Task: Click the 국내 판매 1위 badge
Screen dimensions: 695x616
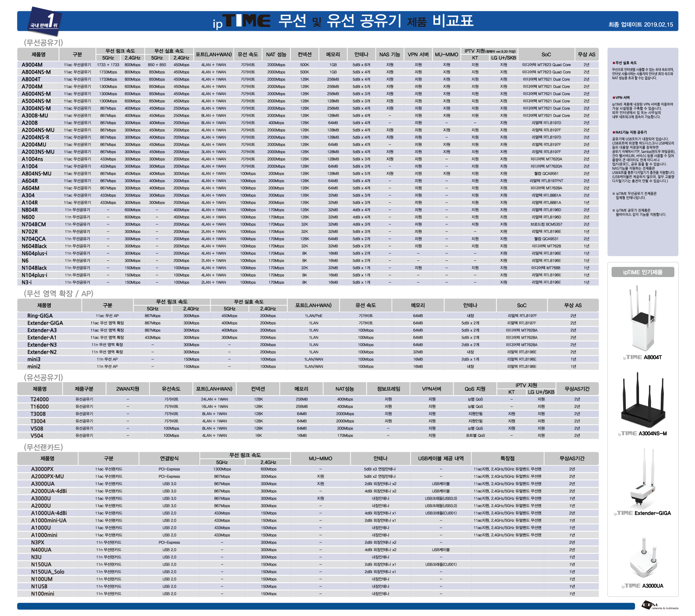Action: coord(45,21)
